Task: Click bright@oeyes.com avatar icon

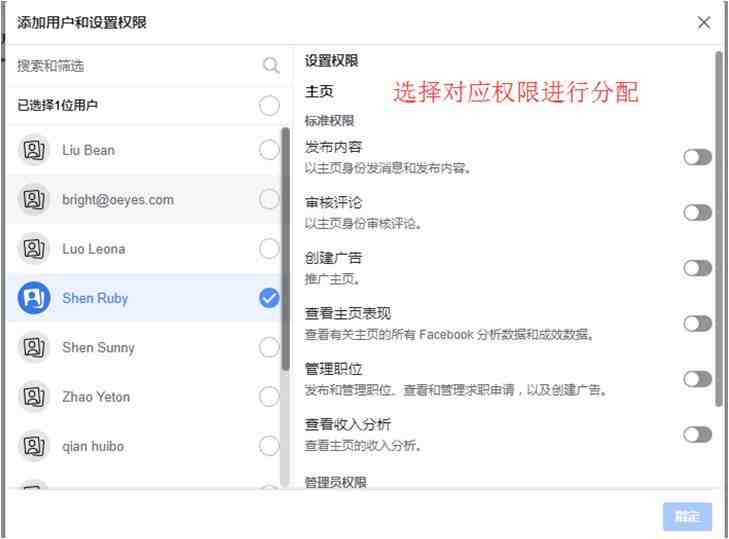Action: pyautogui.click(x=34, y=199)
